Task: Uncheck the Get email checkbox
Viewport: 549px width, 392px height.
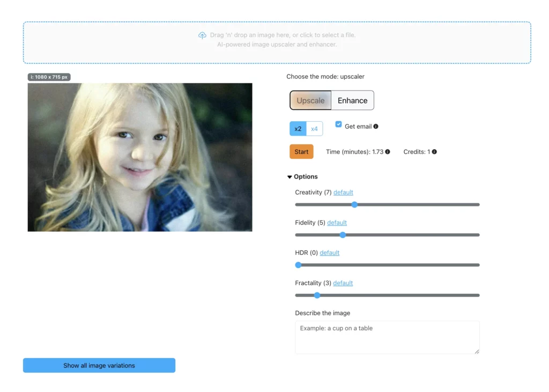Action: 338,124
